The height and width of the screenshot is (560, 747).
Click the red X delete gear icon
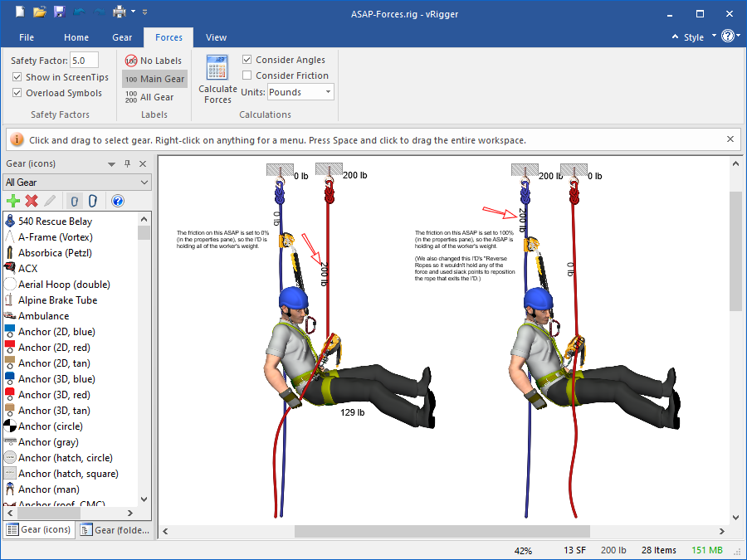click(32, 201)
